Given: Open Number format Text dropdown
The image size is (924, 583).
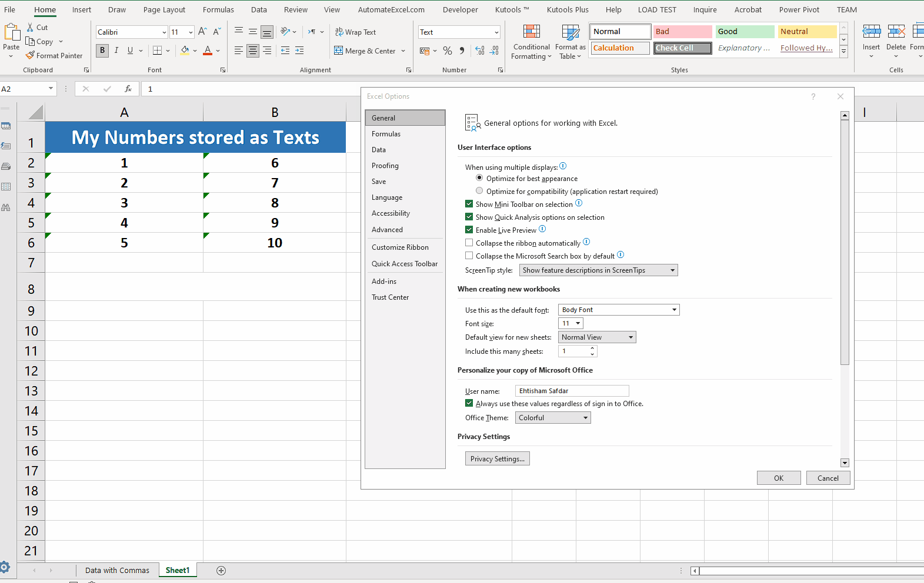Looking at the screenshot, I should [496, 32].
